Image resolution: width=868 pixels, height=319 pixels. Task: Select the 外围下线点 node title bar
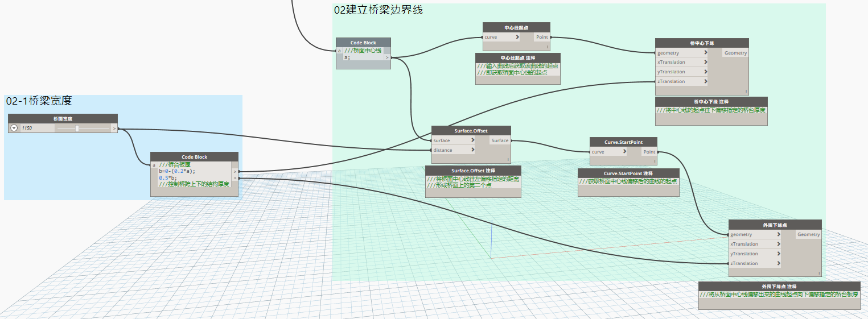point(775,225)
